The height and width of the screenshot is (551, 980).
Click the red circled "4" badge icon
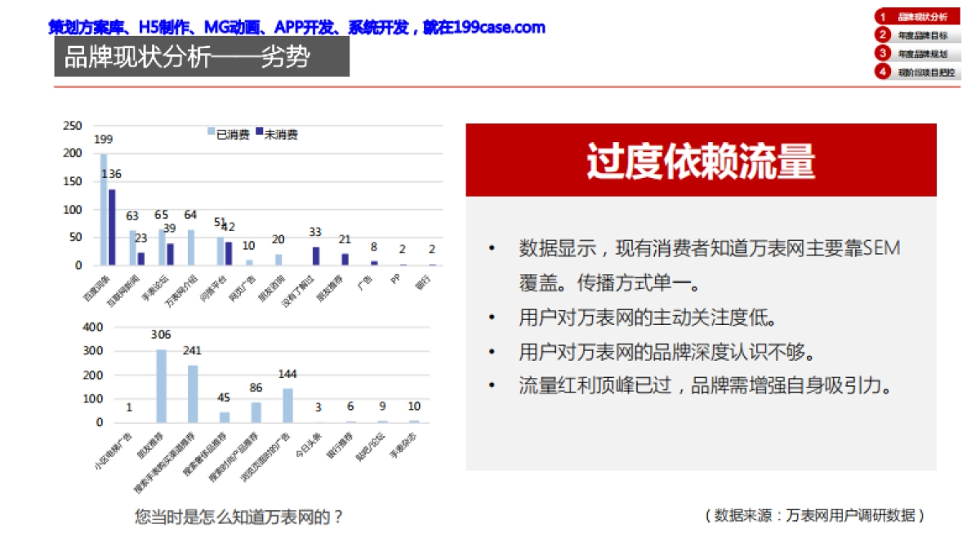(x=884, y=71)
